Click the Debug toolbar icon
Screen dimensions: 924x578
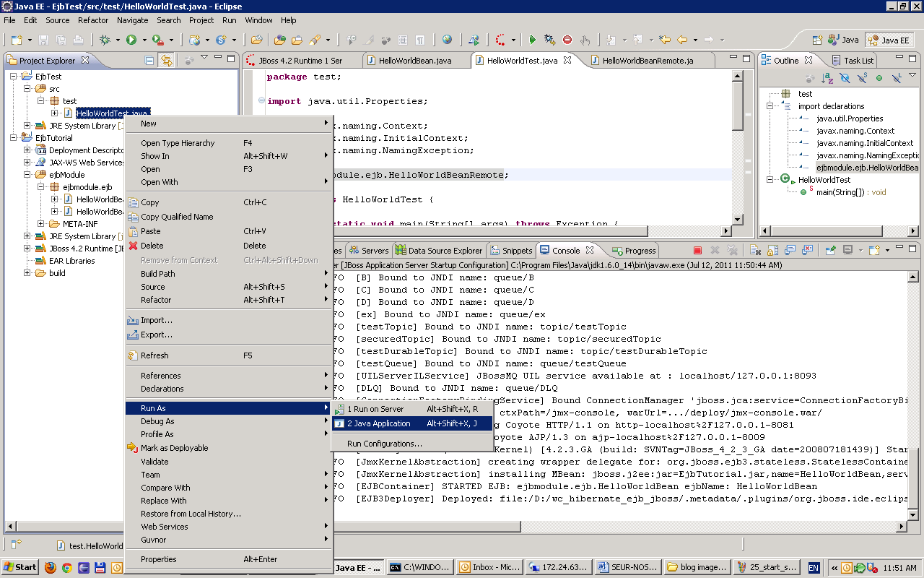[105, 40]
